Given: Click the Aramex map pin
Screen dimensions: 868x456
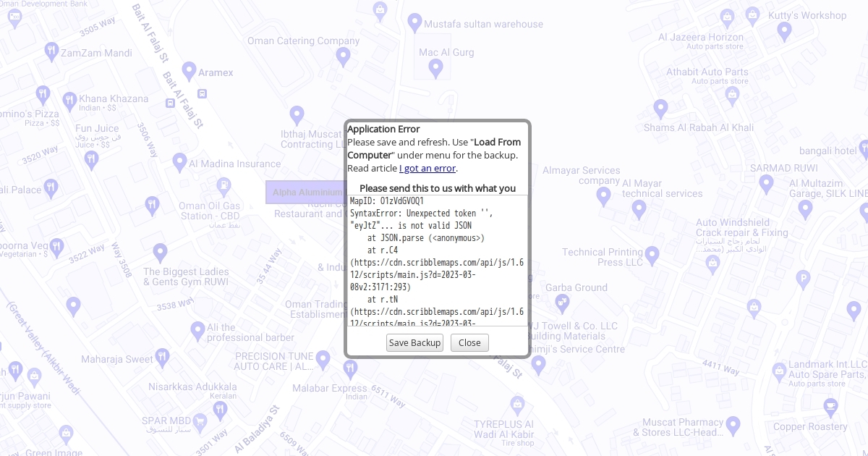Looking at the screenshot, I should coord(189,72).
